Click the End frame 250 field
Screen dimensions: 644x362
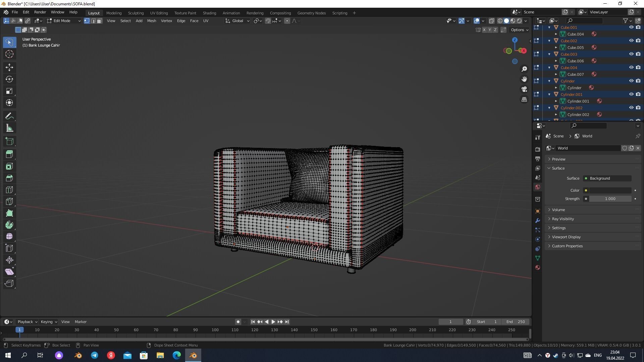516,322
